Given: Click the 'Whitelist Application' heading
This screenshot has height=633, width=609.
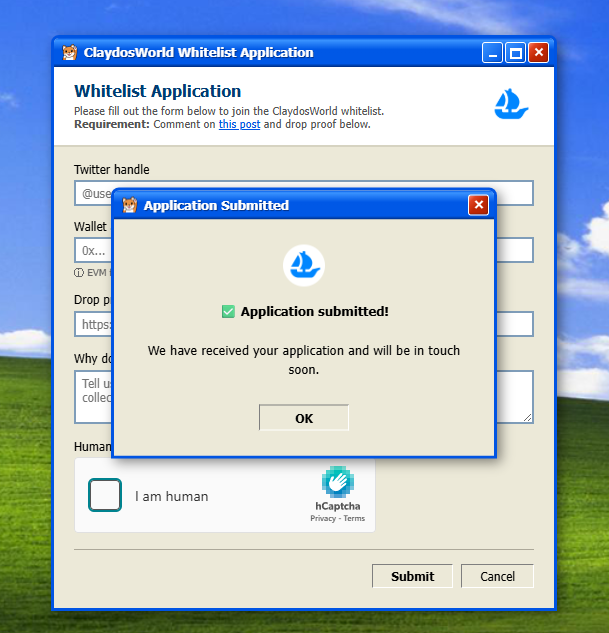Looking at the screenshot, I should click(x=157, y=91).
